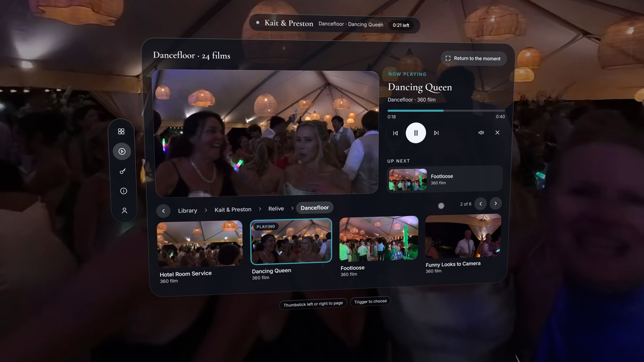The height and width of the screenshot is (362, 644).
Task: Open the info icon in the sidebar
Action: (123, 191)
